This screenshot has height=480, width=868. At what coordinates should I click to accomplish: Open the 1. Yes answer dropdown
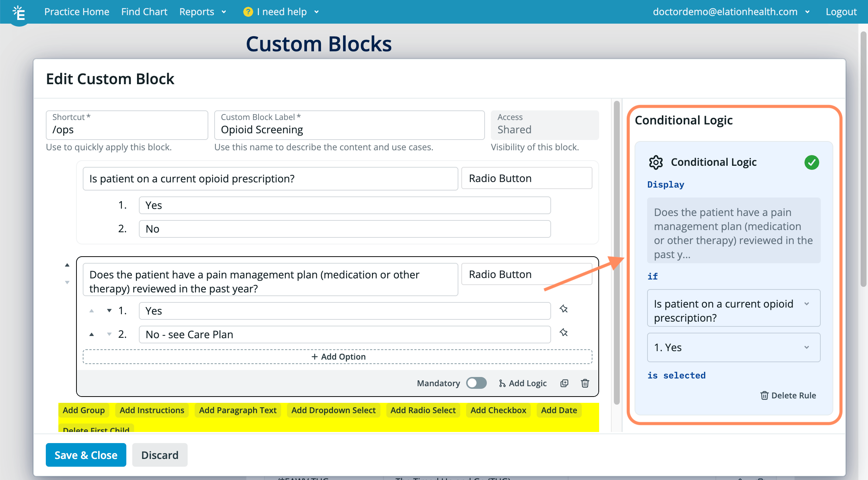[x=734, y=347]
